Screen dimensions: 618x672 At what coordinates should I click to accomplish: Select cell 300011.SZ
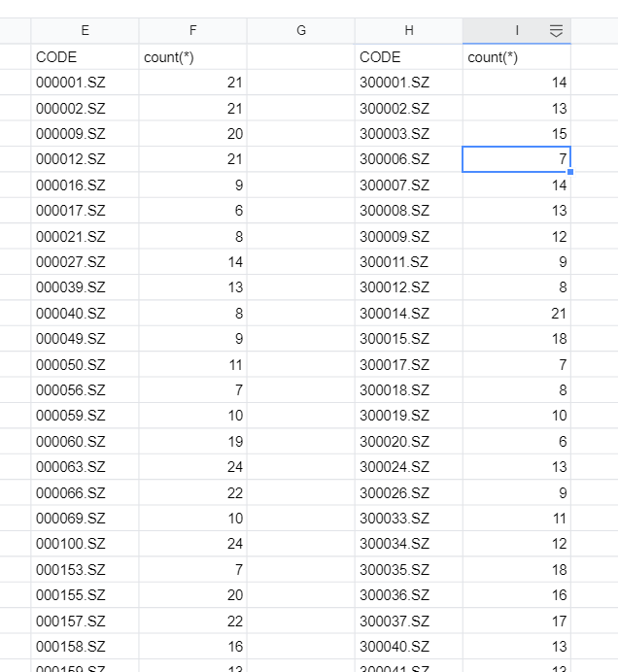[409, 262]
